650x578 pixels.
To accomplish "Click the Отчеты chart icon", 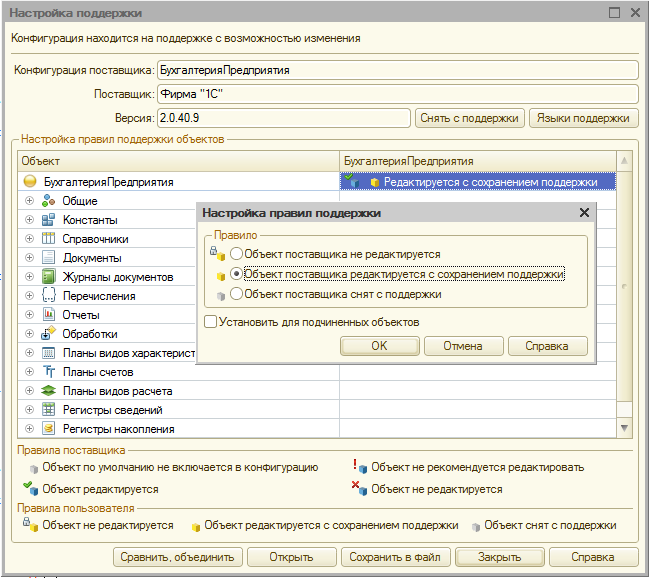I will (49, 315).
